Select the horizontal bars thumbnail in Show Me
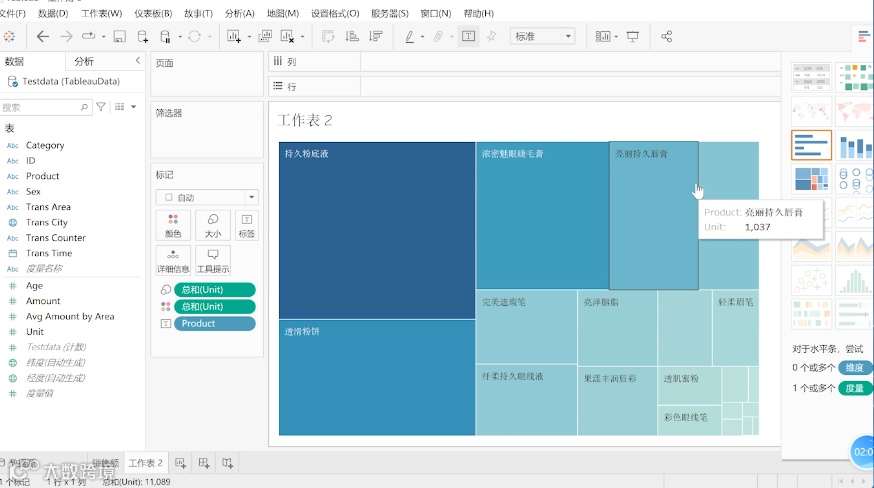 (x=812, y=145)
